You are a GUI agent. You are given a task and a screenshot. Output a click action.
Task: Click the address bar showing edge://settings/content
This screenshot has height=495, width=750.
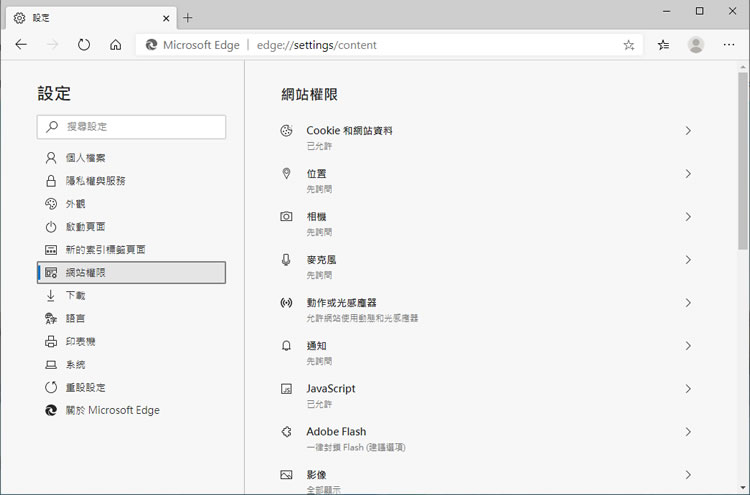[x=389, y=45]
